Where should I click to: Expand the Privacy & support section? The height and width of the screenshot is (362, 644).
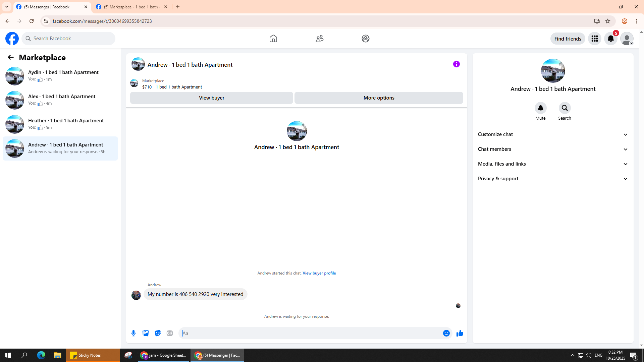pyautogui.click(x=553, y=179)
